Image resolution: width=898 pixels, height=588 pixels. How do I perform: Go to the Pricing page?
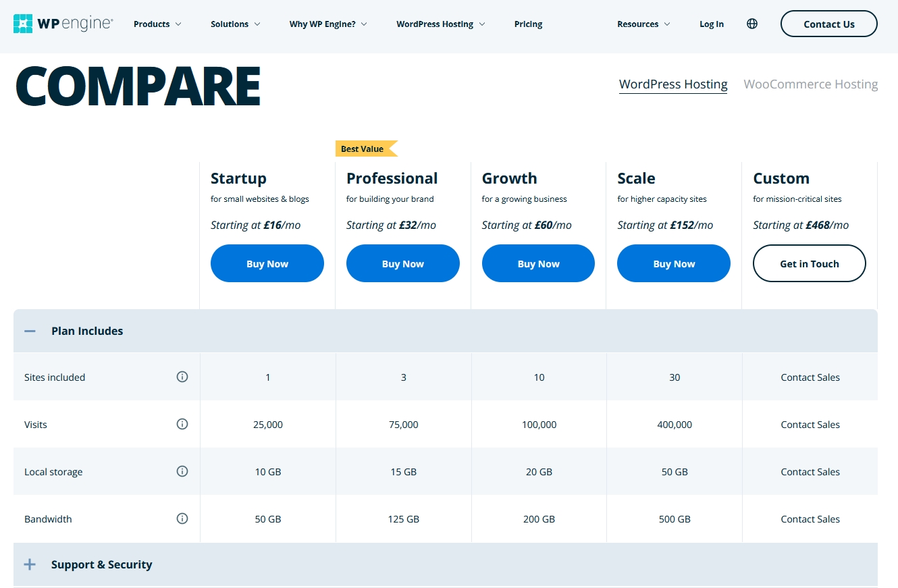coord(528,24)
